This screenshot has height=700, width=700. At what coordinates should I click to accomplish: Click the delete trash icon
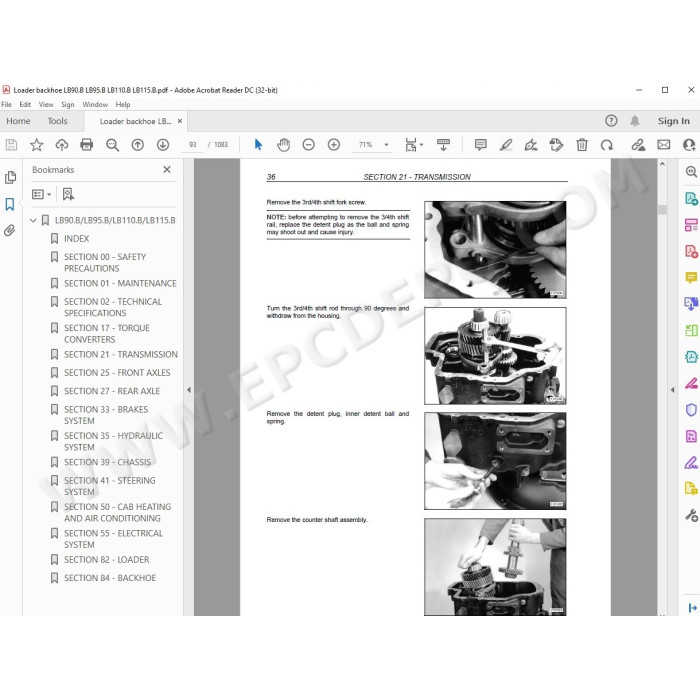(x=582, y=145)
